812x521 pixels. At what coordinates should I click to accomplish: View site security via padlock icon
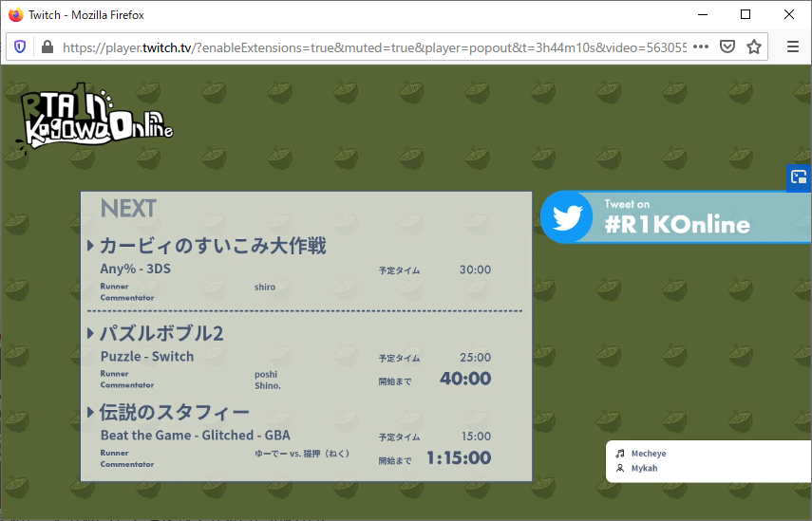pyautogui.click(x=47, y=47)
